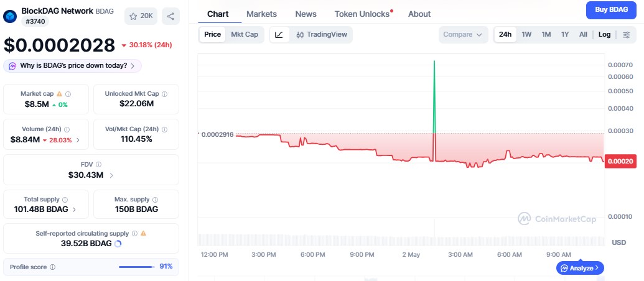This screenshot has height=281, width=644.
Task: Switch to TradingView candlestick chart
Action: click(x=322, y=34)
